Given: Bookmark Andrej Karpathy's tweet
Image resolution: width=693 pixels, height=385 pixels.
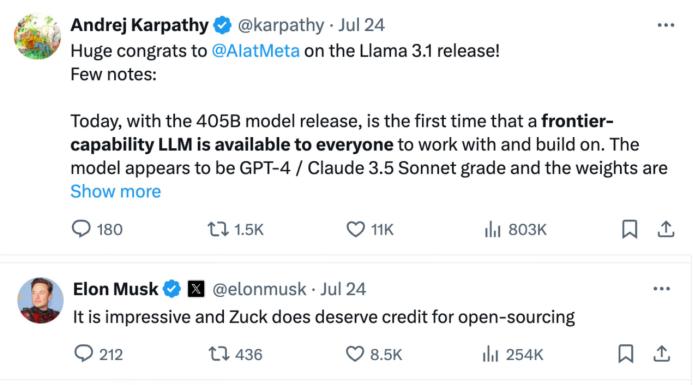Looking at the screenshot, I should point(629,229).
